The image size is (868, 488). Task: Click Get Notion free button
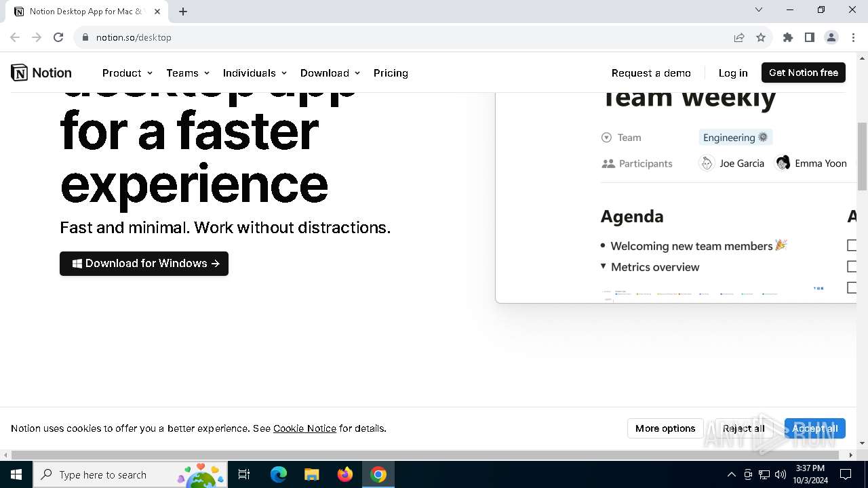point(804,73)
